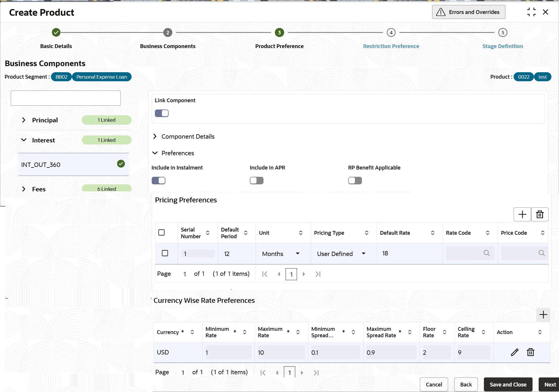
Task: Add a new Pricing Preferences row
Action: pos(522,214)
